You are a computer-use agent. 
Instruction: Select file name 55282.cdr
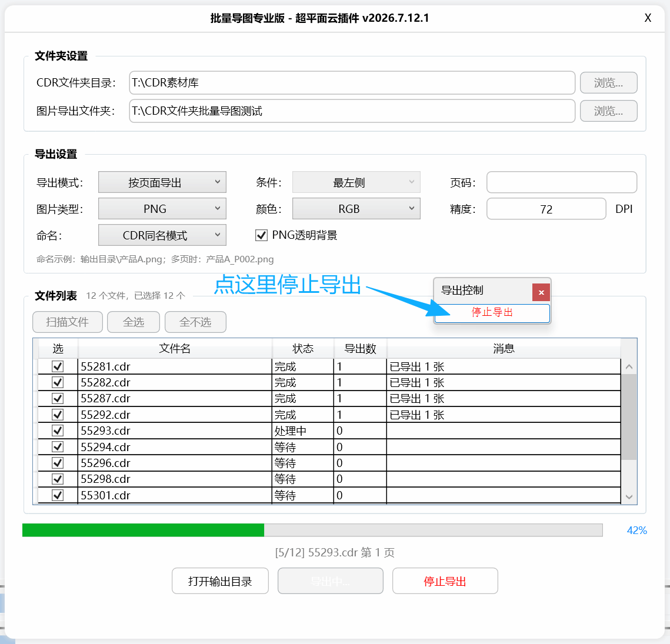[105, 382]
